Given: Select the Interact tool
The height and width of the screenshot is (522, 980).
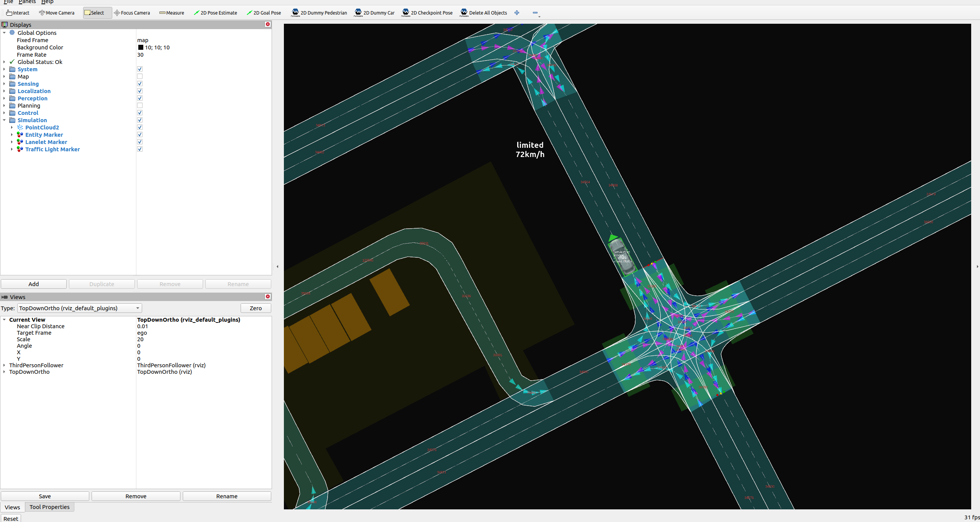Looking at the screenshot, I should coord(18,13).
